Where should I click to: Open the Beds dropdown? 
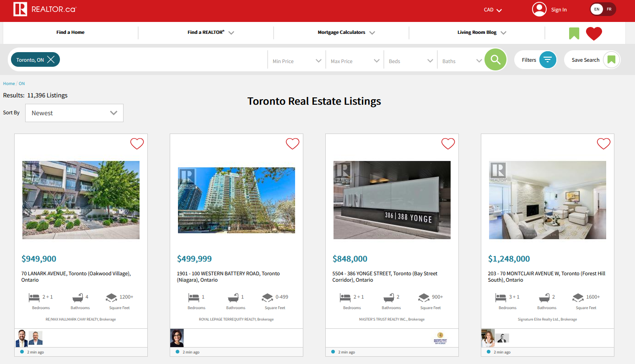(411, 61)
